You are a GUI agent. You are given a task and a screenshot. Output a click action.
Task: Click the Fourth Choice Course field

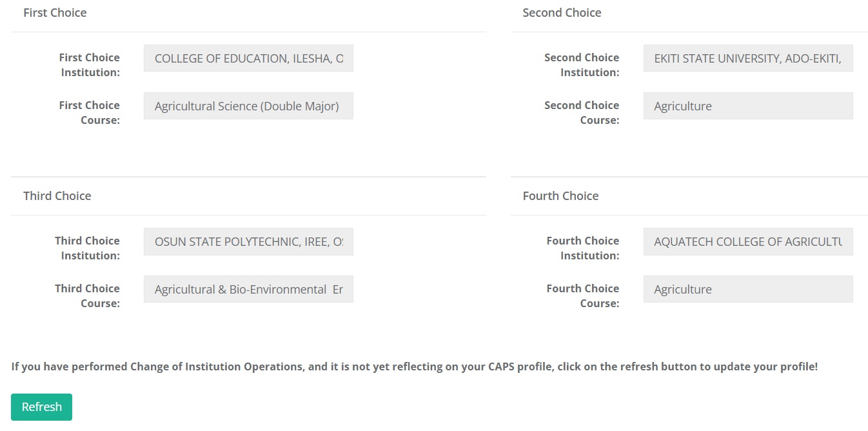tap(747, 289)
